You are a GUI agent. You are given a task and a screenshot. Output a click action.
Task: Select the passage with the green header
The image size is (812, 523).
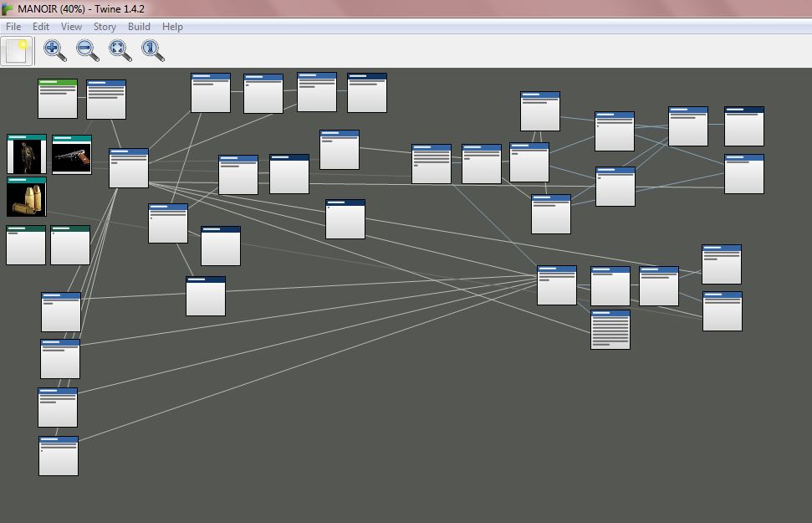tap(58, 99)
